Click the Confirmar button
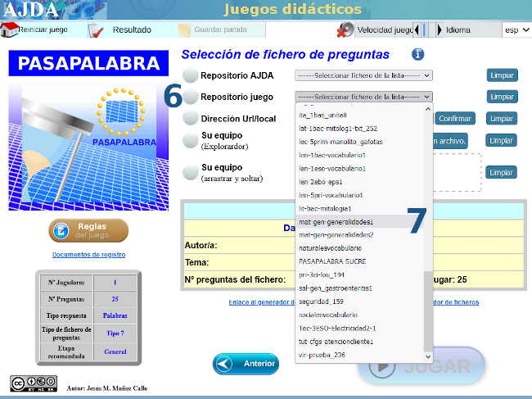 click(454, 118)
